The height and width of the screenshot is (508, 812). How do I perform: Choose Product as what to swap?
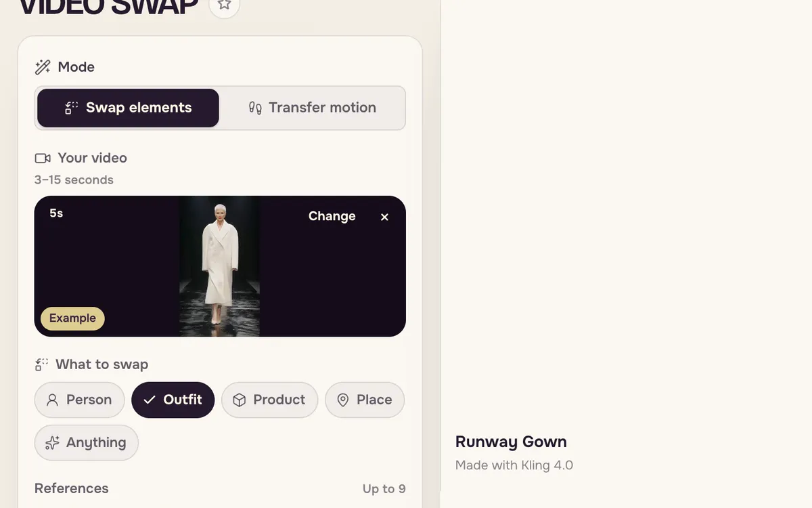269,400
